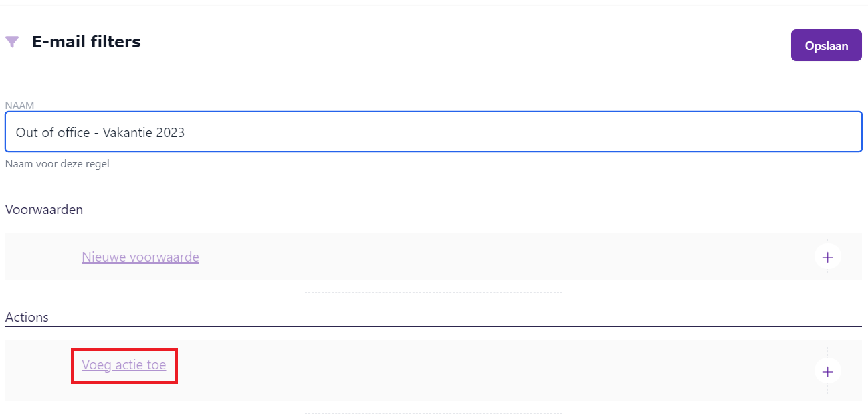Click the "Naam voor deze regel" helper text

57,164
